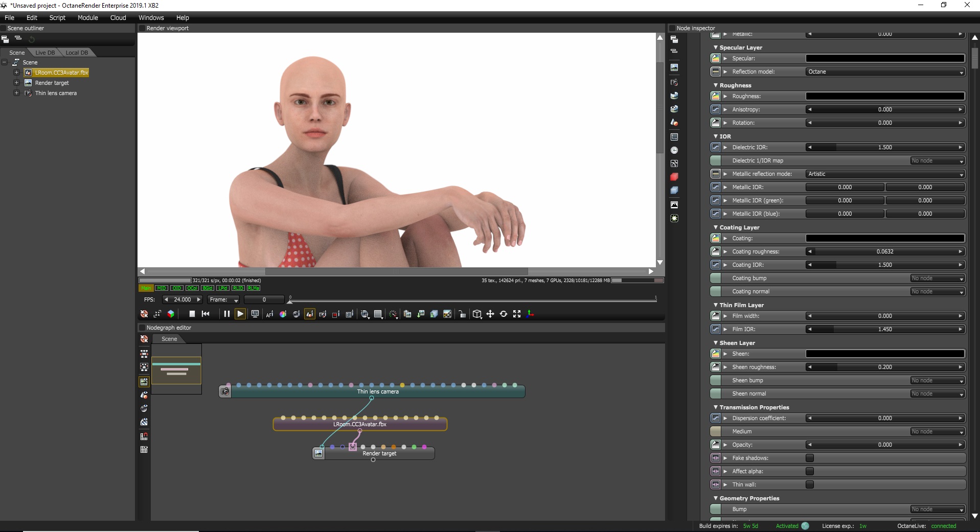Switch to the Local DB tab
This screenshot has height=532, width=980.
pyautogui.click(x=77, y=53)
